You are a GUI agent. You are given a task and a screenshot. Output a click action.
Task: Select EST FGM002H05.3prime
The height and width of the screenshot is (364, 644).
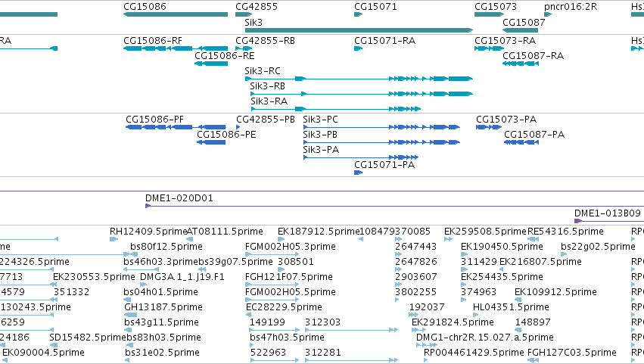pos(291,247)
